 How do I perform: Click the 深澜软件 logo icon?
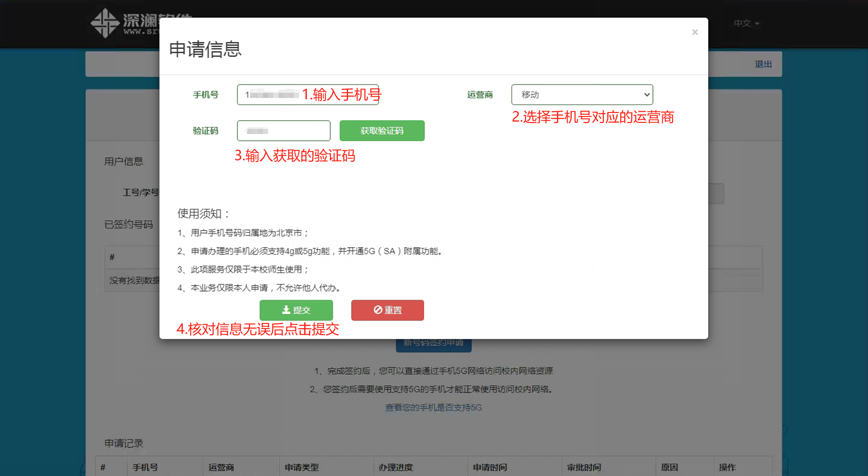[x=104, y=23]
